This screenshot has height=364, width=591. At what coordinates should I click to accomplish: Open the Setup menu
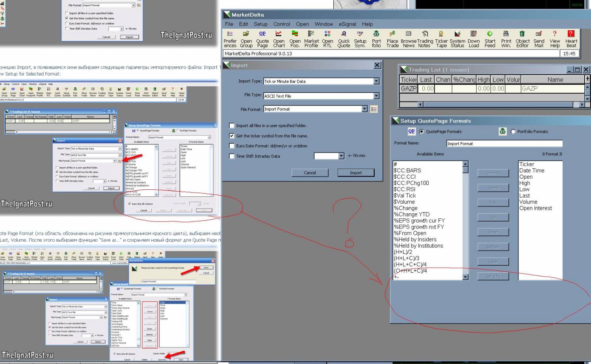[260, 24]
